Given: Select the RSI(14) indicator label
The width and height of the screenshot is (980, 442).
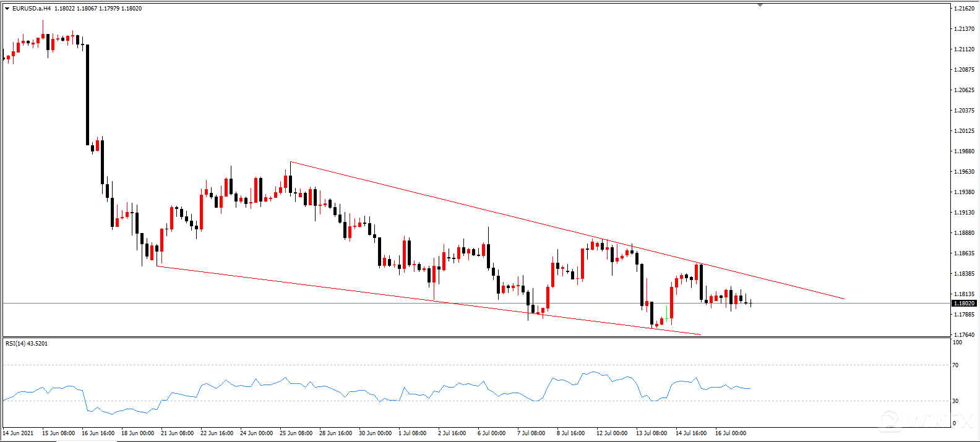Looking at the screenshot, I should tap(26, 344).
